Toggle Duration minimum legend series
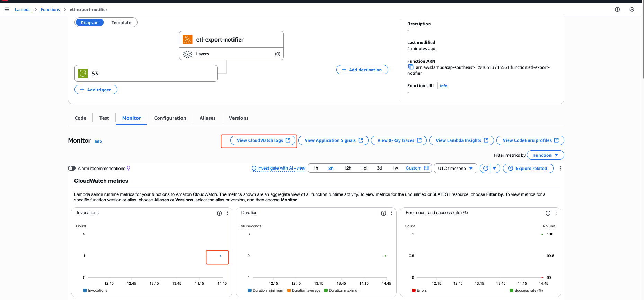This screenshot has height=300, width=644. [265, 290]
